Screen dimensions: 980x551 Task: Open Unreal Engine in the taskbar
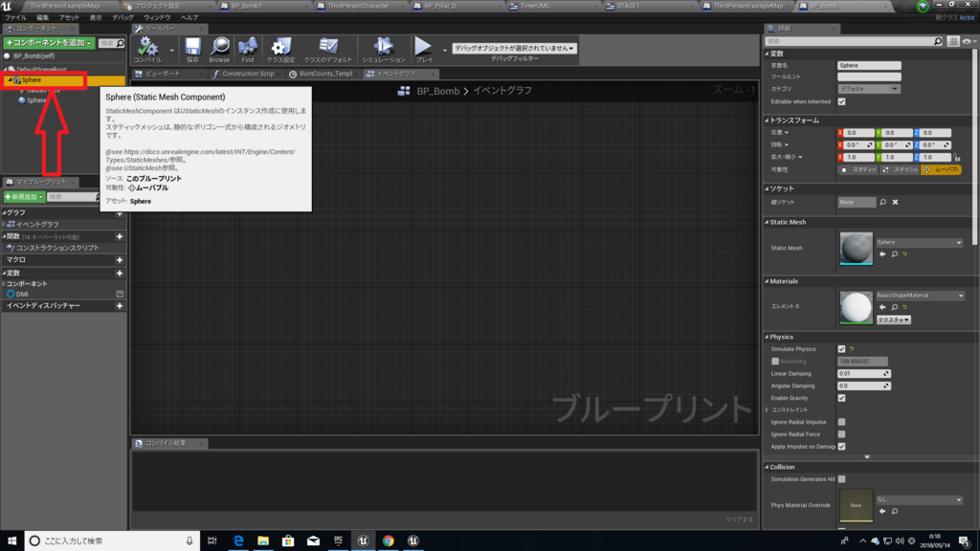pos(363,540)
